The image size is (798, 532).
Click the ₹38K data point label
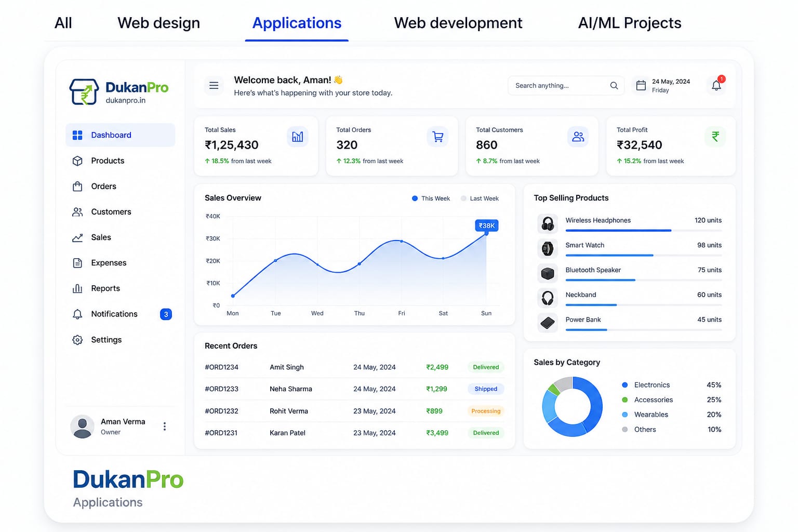487,225
